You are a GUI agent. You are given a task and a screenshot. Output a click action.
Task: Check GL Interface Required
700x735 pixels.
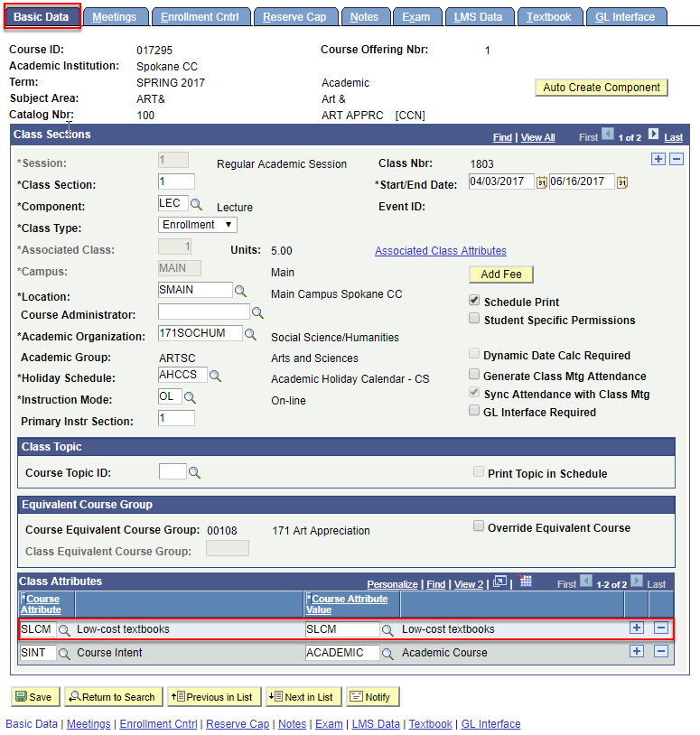coord(474,411)
